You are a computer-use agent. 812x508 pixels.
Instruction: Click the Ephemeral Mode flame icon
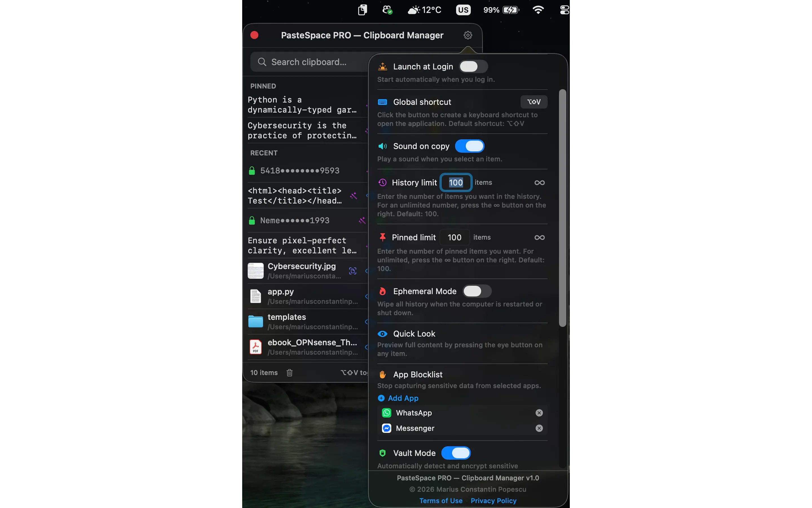(x=382, y=291)
